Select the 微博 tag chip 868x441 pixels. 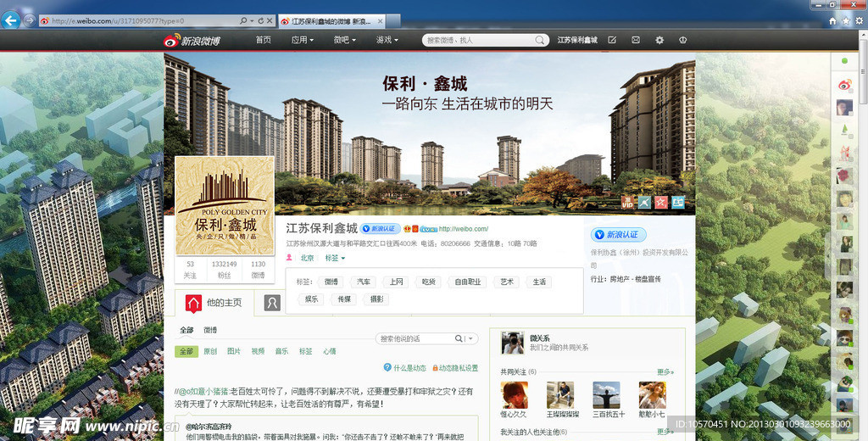point(331,282)
